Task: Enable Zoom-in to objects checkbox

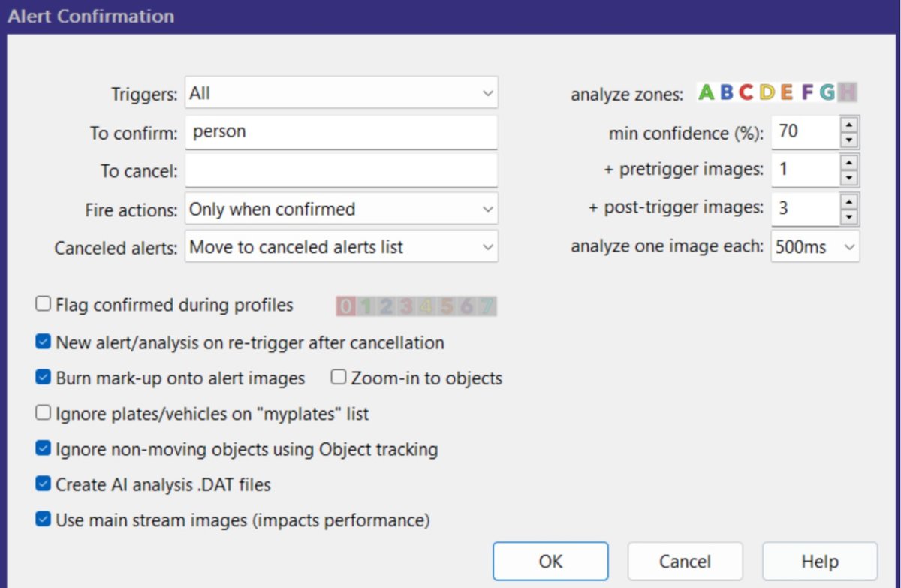Action: (x=339, y=378)
